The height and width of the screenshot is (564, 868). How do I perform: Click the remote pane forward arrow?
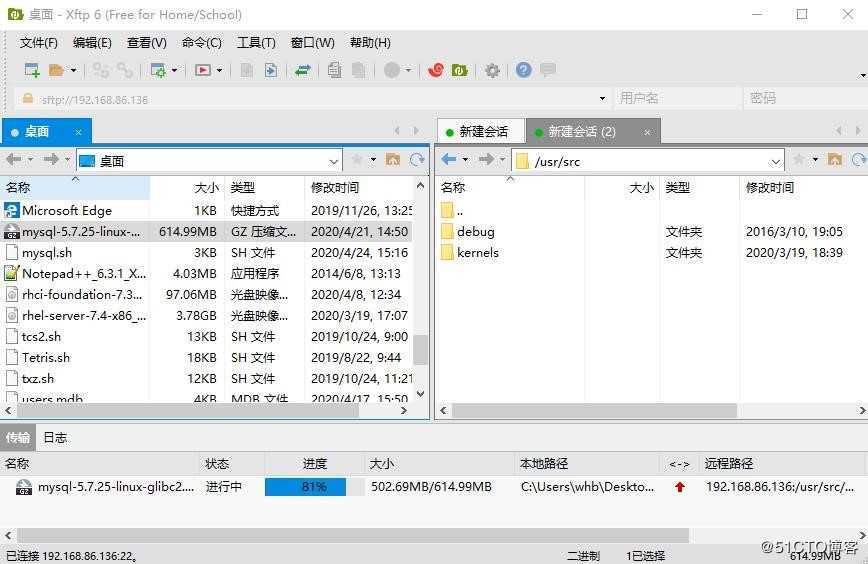click(487, 160)
